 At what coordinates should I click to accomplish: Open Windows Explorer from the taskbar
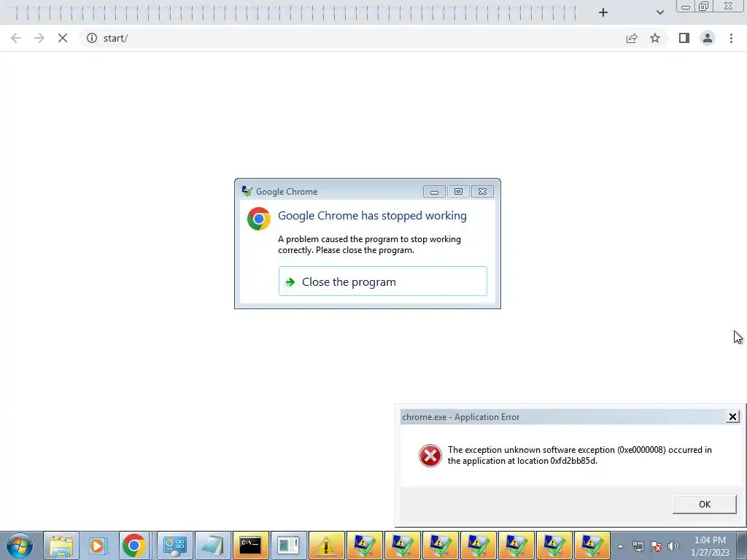click(x=61, y=545)
